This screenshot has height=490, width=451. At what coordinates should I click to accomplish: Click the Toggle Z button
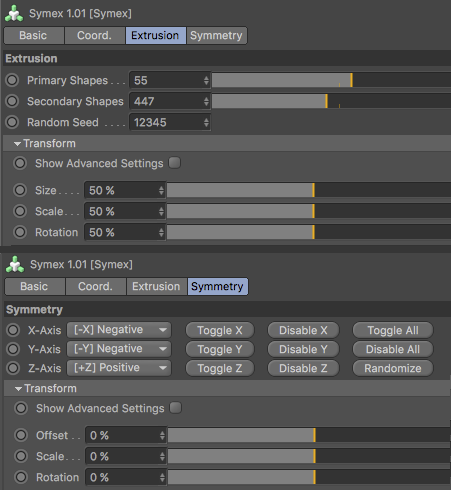[x=220, y=368]
